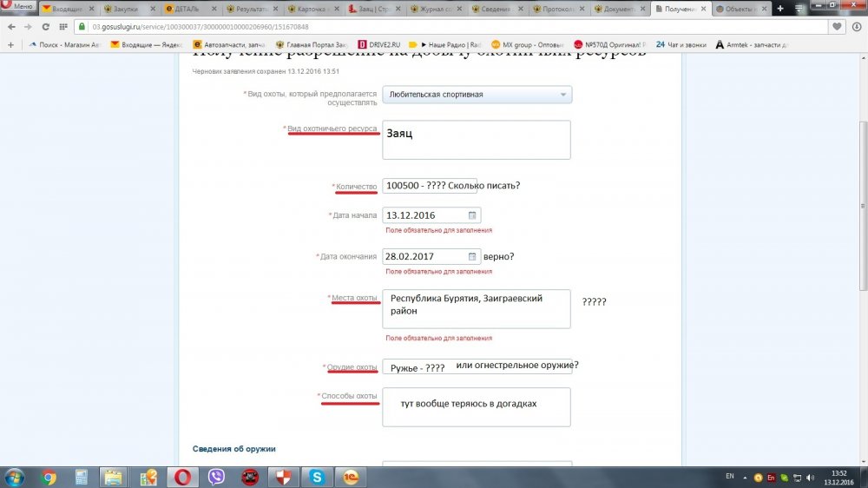Click the heart bookmark icon in address bar
Viewport: 868px width, 488px height.
pyautogui.click(x=837, y=26)
